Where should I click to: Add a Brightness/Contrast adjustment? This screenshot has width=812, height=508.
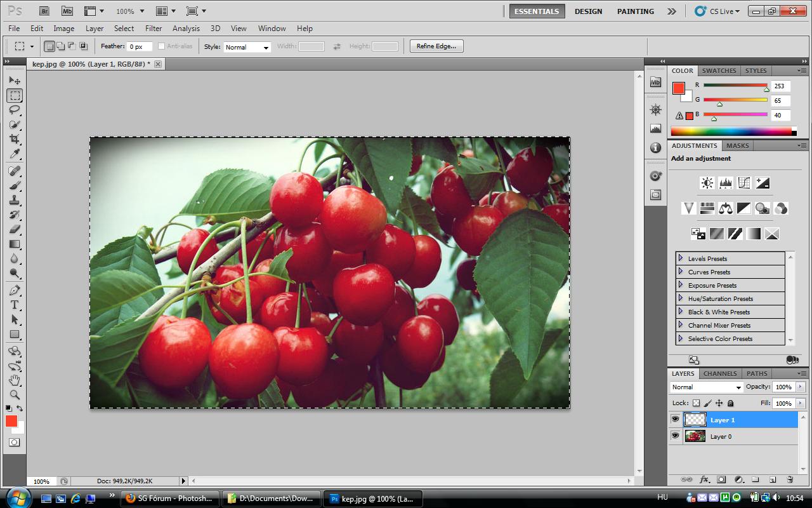tap(707, 183)
